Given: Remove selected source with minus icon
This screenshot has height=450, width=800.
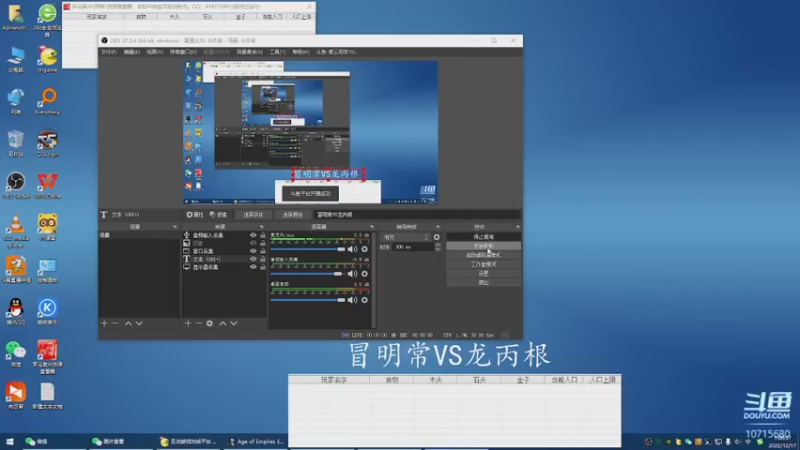Looking at the screenshot, I should (x=198, y=323).
